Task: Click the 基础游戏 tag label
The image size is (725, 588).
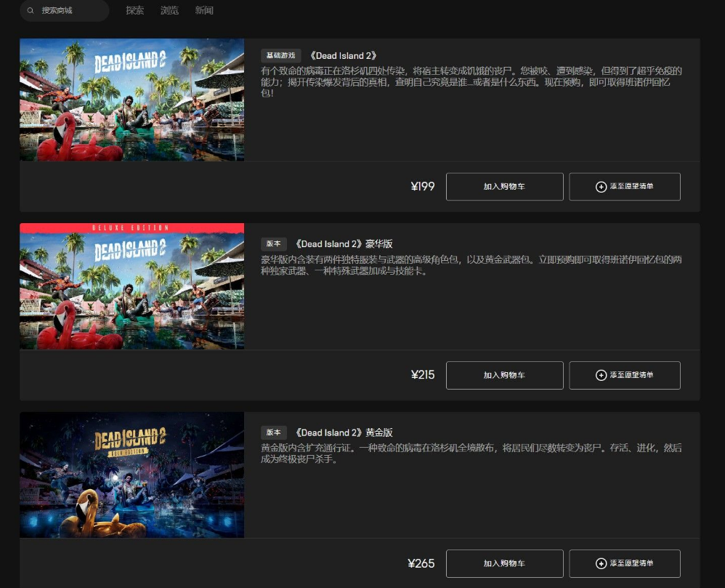Action: [280, 55]
